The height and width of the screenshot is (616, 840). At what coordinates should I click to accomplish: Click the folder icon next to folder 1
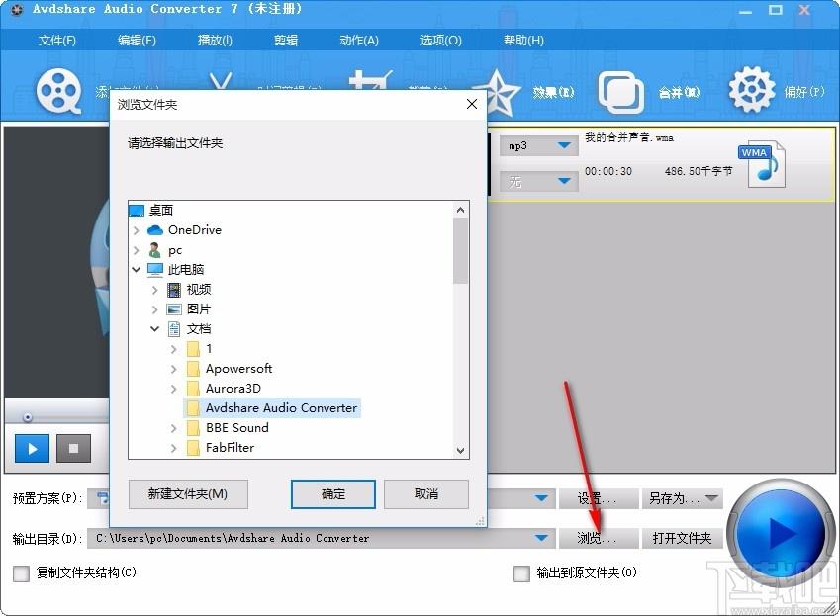(x=193, y=349)
